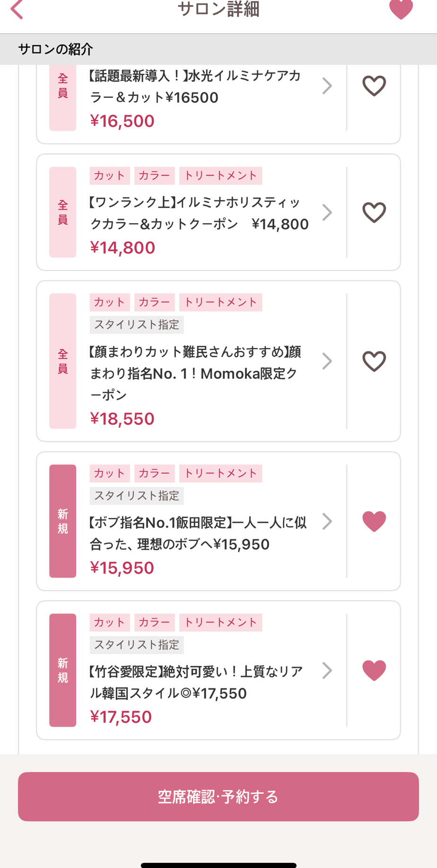Tap the サロンの紹介 section header
Viewport: 437px width, 868px height.
(x=55, y=49)
